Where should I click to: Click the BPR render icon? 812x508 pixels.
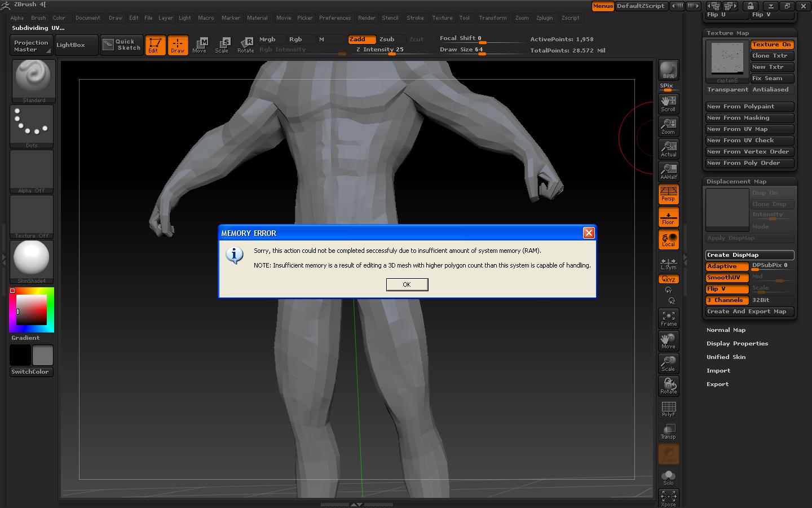668,69
